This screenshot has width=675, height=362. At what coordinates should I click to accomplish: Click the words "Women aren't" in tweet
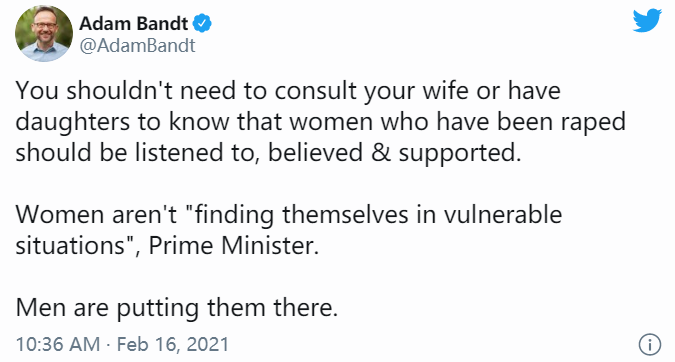[x=96, y=214]
